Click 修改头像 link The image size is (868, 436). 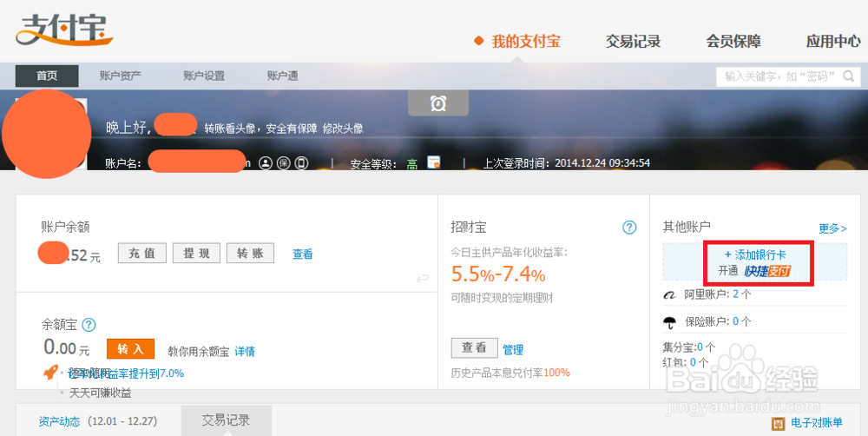click(343, 129)
